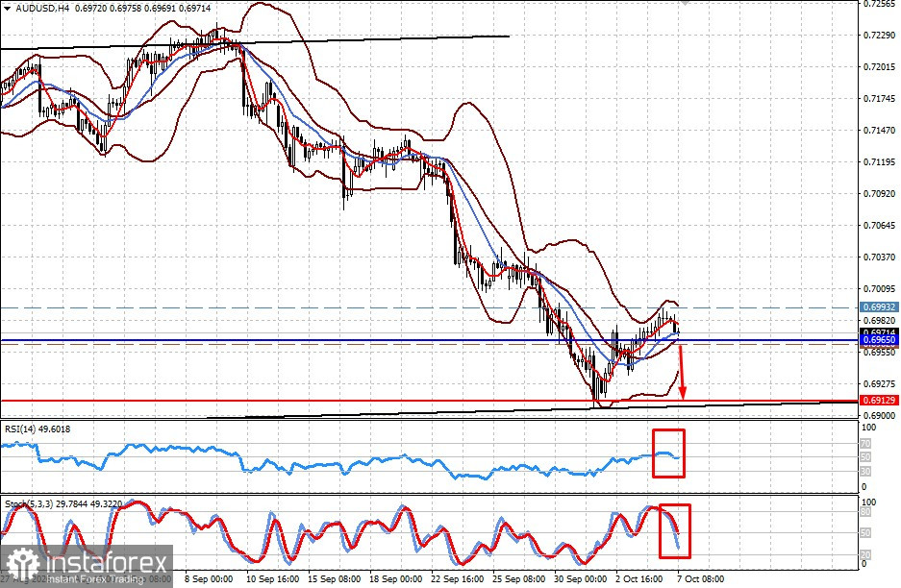Click price axis label 0.72290
This screenshot has height=588, width=901.
tap(879, 35)
